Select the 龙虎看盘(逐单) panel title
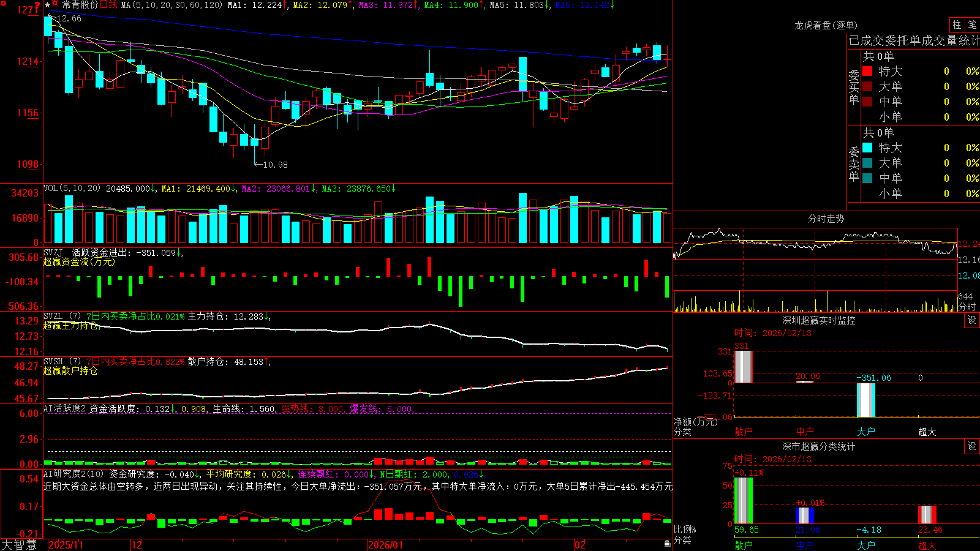This screenshot has height=551, width=980. pyautogui.click(x=826, y=25)
